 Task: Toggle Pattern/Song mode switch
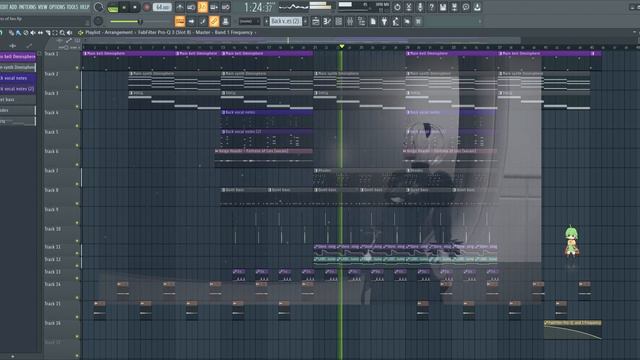tap(113, 7)
